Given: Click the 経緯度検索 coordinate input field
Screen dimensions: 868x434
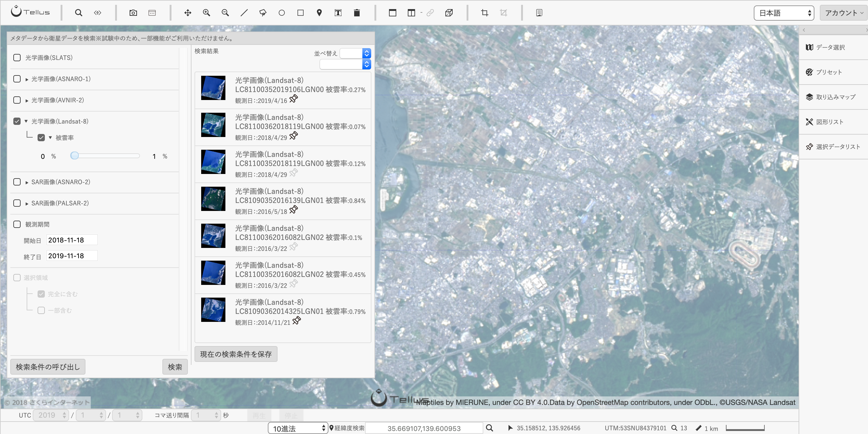Looking at the screenshot, I should coord(424,428).
